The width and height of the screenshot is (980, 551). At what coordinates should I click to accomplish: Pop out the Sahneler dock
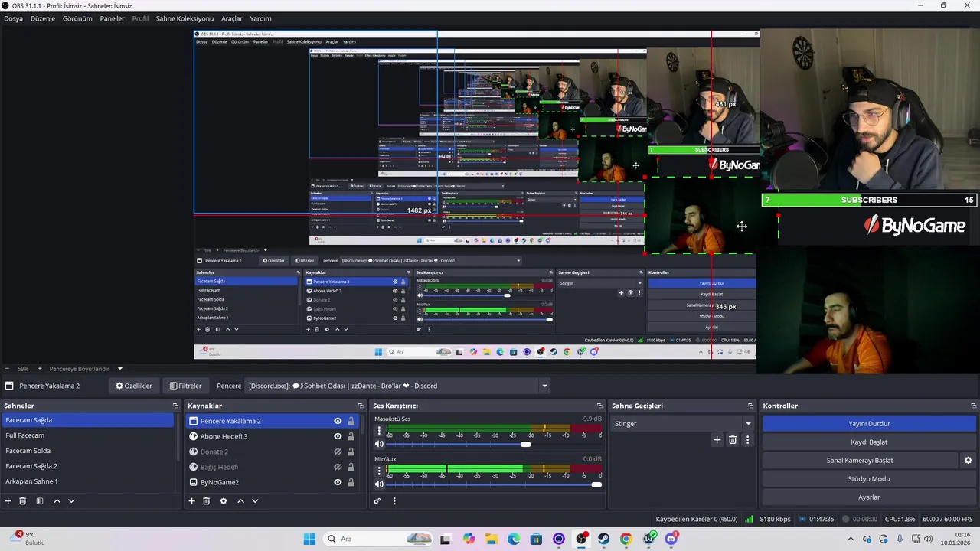click(175, 406)
